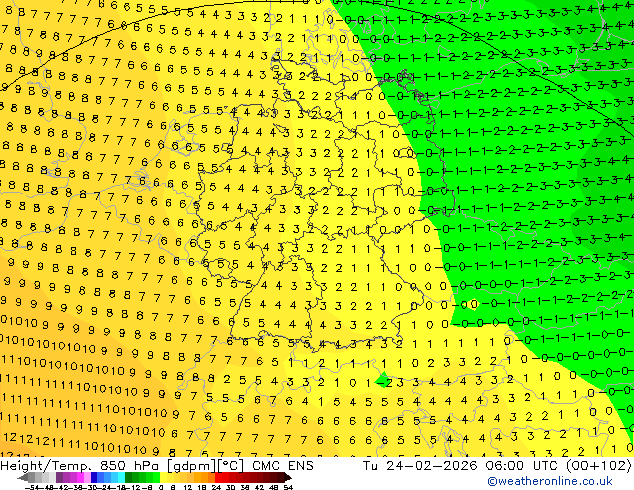
Task: Click the '54' legend value at the right end
Action: point(288,487)
